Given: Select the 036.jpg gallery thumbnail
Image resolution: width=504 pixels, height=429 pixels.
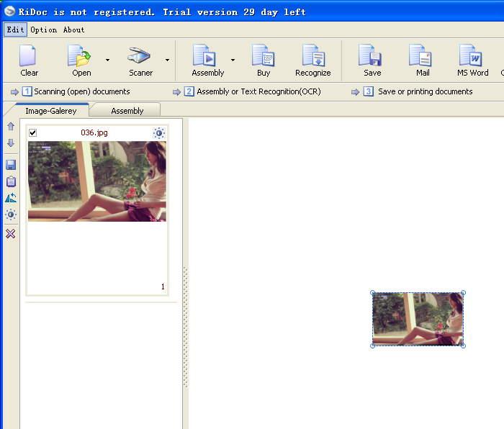Looking at the screenshot, I should [96, 181].
